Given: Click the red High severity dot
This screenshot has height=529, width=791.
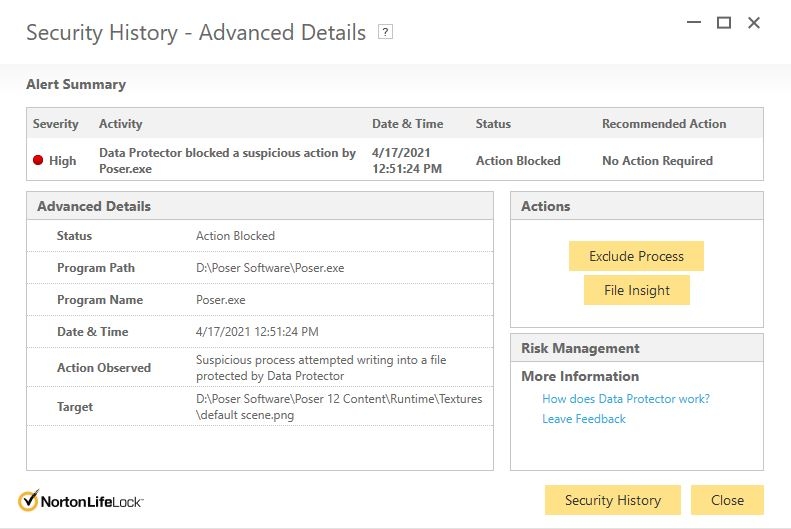Looking at the screenshot, I should (x=38, y=160).
